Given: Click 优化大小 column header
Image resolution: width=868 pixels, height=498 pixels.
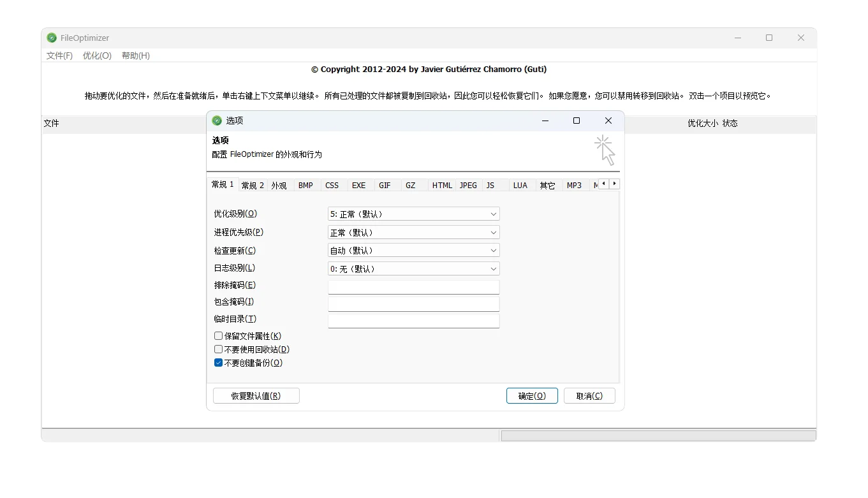Looking at the screenshot, I should tap(702, 124).
